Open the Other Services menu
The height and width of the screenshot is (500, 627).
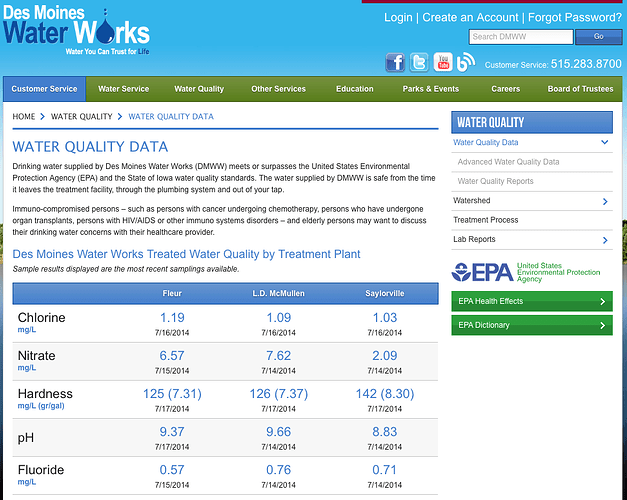tap(278, 89)
